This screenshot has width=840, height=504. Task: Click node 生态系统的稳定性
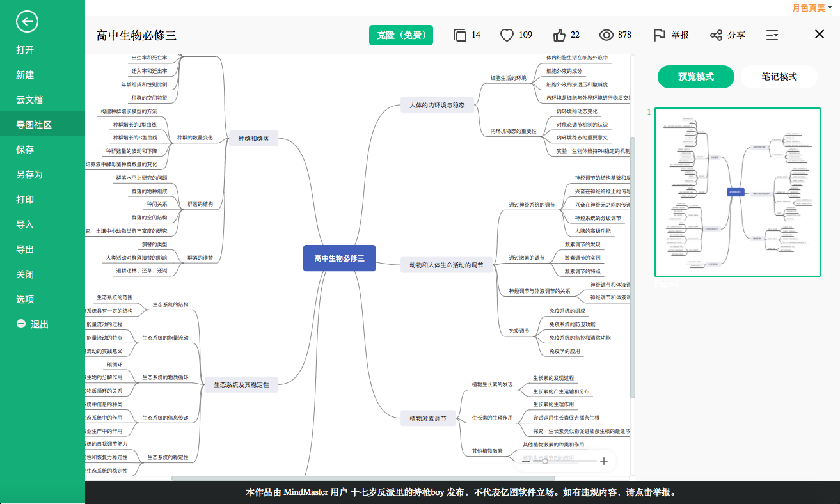click(168, 457)
